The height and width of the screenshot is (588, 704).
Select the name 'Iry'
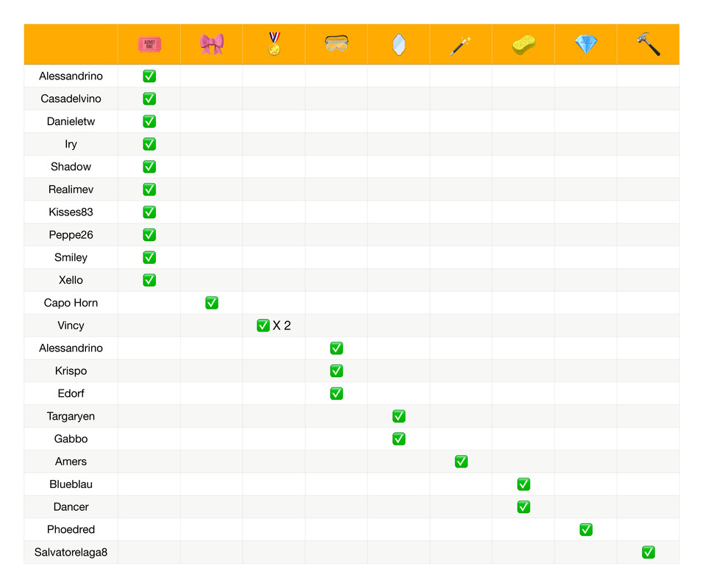coord(71,144)
